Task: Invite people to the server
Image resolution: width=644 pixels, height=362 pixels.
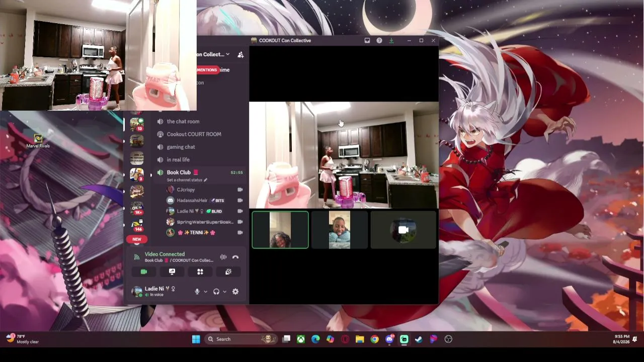Action: pos(240,54)
